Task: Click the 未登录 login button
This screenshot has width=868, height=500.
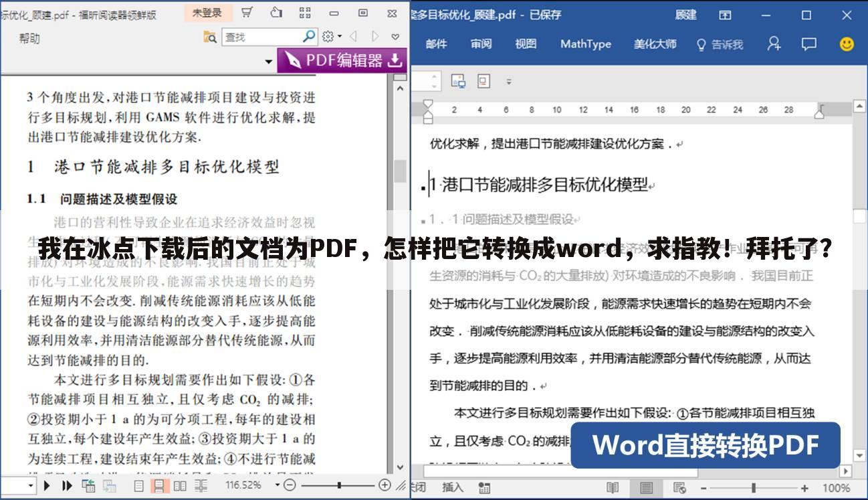Action: pos(207,13)
